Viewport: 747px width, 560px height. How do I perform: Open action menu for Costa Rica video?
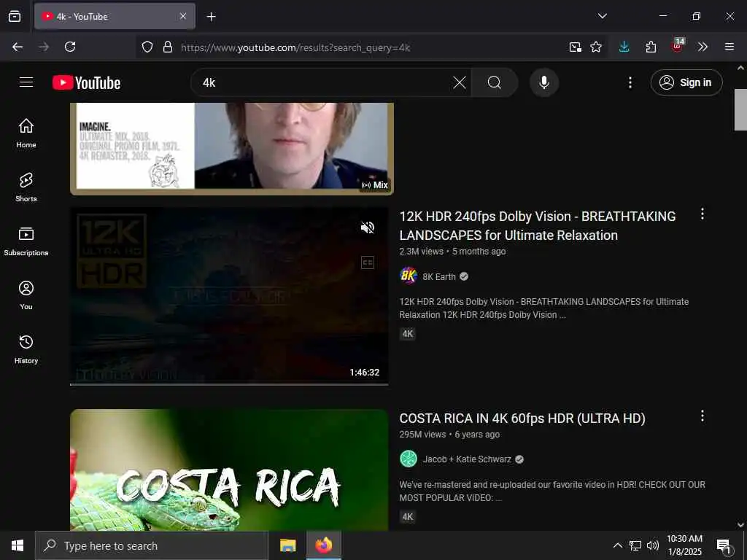[703, 416]
